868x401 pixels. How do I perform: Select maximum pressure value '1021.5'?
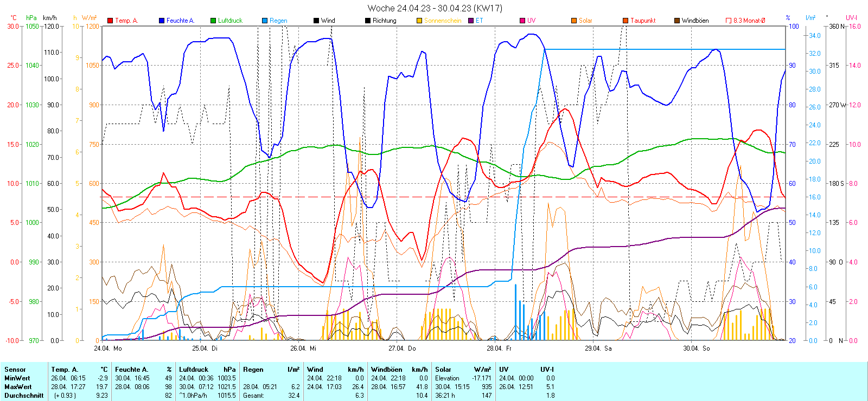[227, 387]
